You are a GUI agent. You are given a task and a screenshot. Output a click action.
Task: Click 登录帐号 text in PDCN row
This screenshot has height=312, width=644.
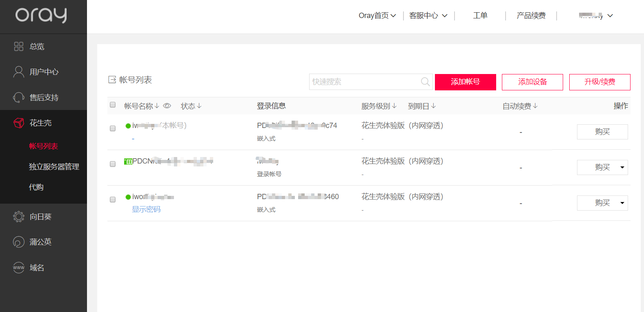(x=269, y=174)
